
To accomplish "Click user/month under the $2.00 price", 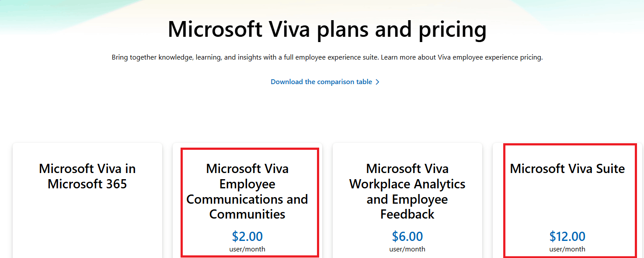I will [x=247, y=249].
